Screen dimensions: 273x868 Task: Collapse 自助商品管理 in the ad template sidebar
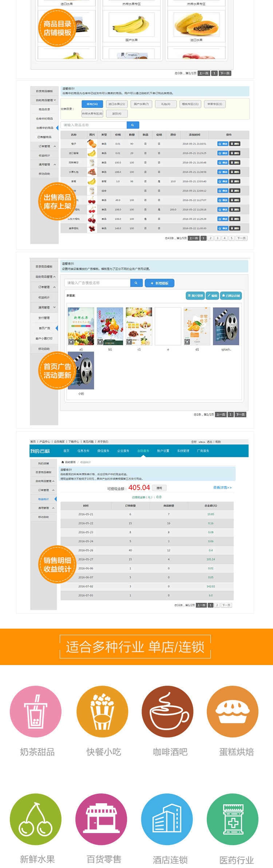point(45,277)
